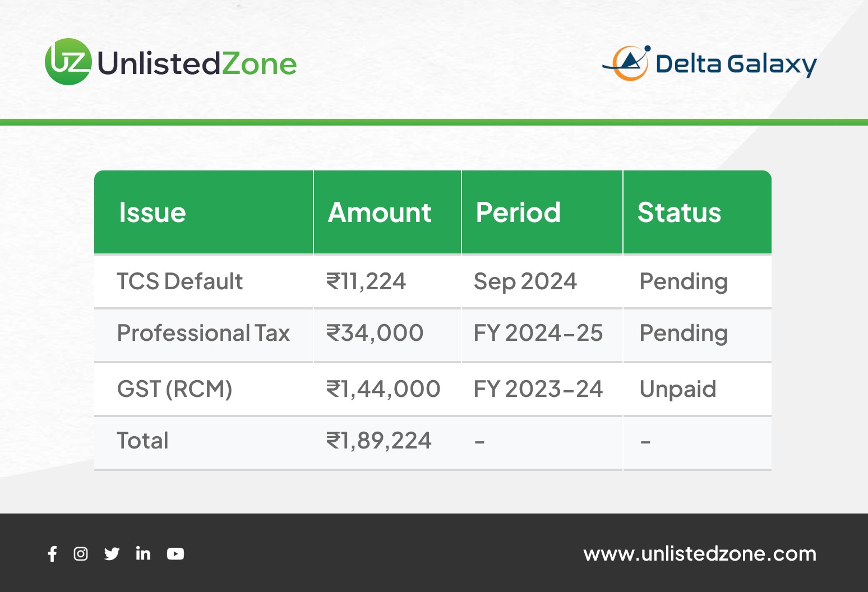Viewport: 868px width, 592px height.
Task: Click the ₹1,44,000 amount cell
Action: 384,389
